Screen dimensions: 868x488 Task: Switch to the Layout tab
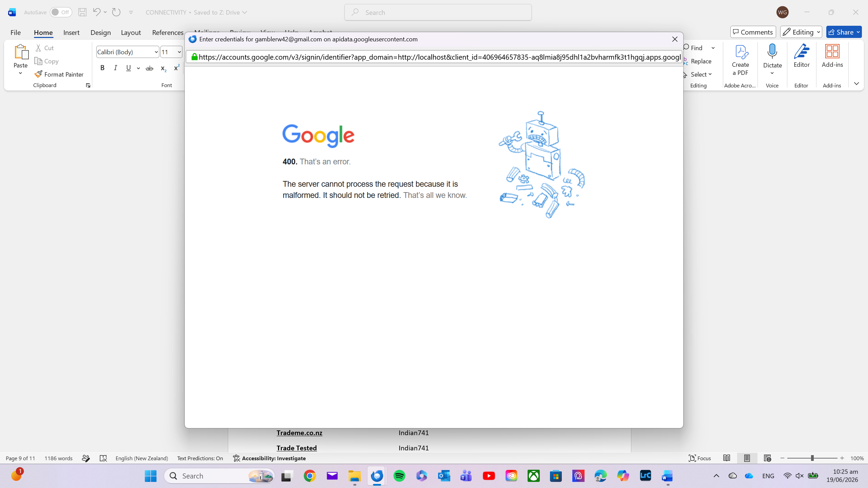click(131, 32)
